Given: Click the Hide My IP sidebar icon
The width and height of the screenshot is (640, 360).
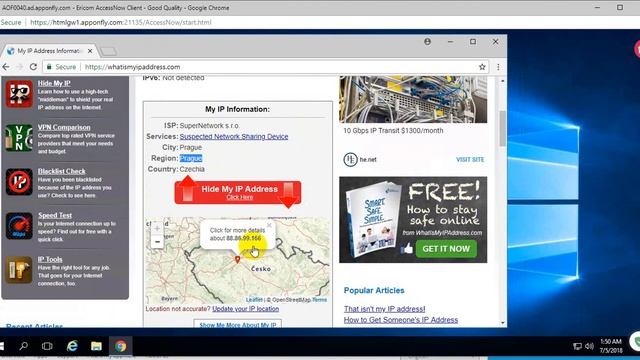Looking at the screenshot, I should pos(19,94).
